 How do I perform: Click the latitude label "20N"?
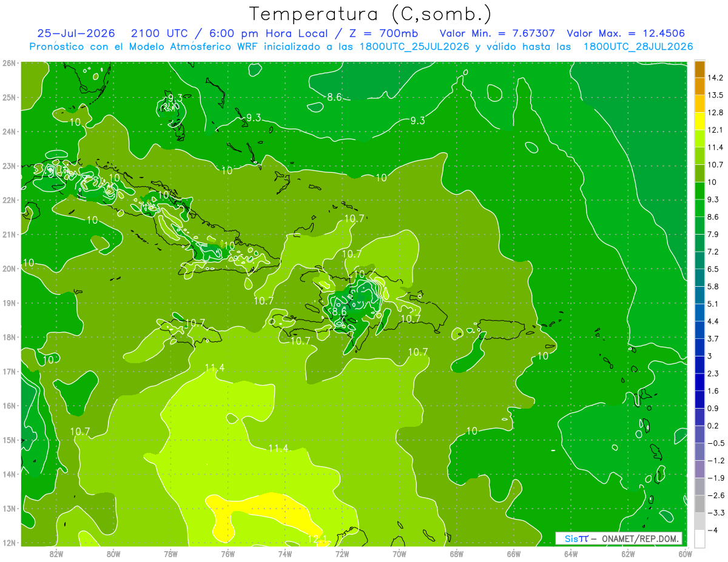8,269
